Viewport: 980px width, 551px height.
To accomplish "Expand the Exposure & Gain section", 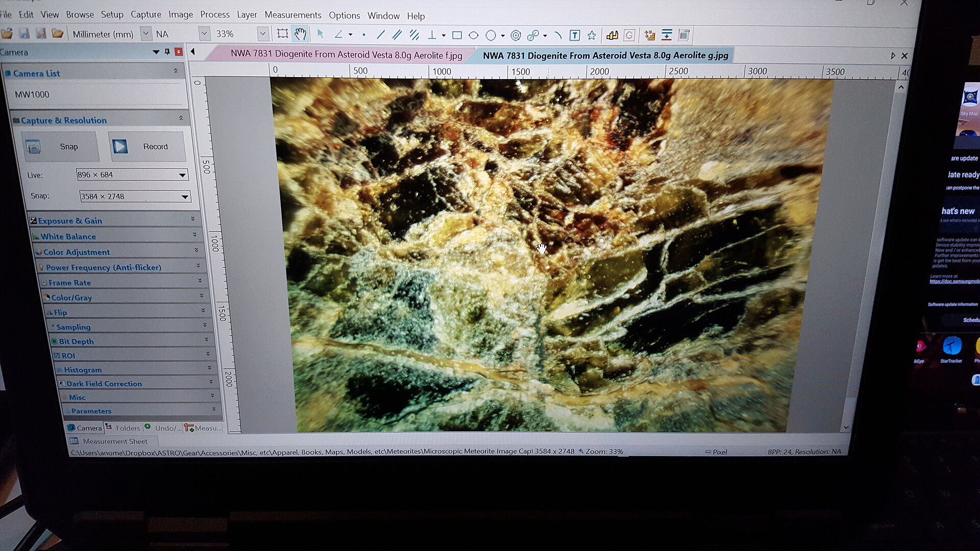I will [x=114, y=220].
